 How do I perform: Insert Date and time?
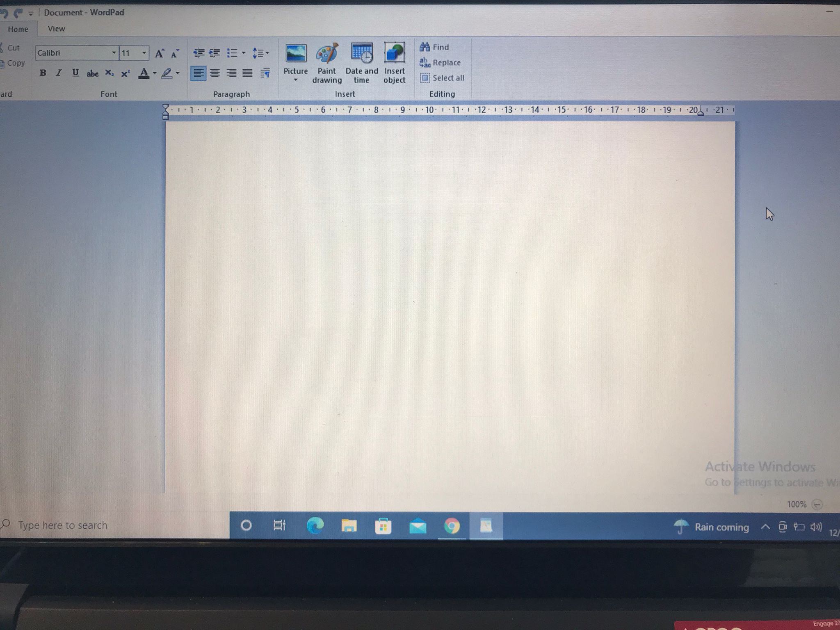click(362, 54)
